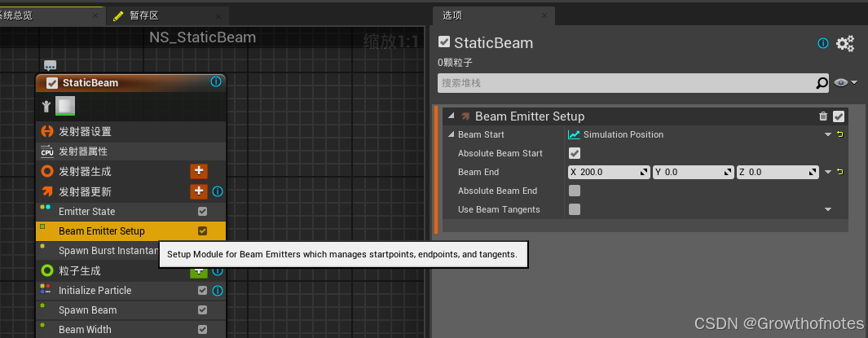
Task: Open the dropdown arrow beside the eye icon
Action: point(854,83)
